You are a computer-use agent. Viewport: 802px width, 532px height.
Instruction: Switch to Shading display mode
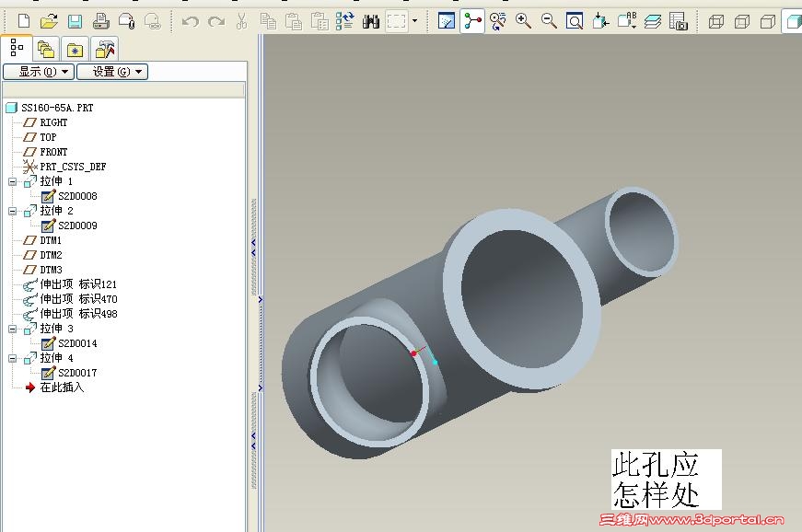point(793,21)
